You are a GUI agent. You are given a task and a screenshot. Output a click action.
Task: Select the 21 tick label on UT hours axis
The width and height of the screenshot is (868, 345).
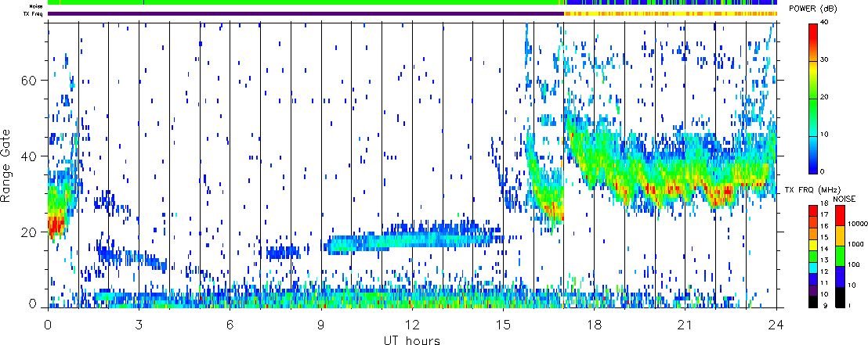(x=685, y=324)
